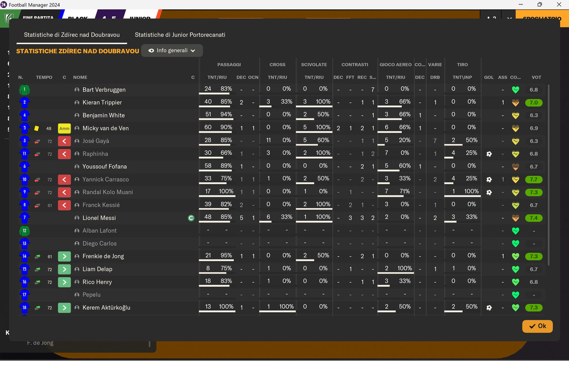This screenshot has width=569, height=392.
Task: Click the person icon next to Pepelu
Action: coord(77,294)
